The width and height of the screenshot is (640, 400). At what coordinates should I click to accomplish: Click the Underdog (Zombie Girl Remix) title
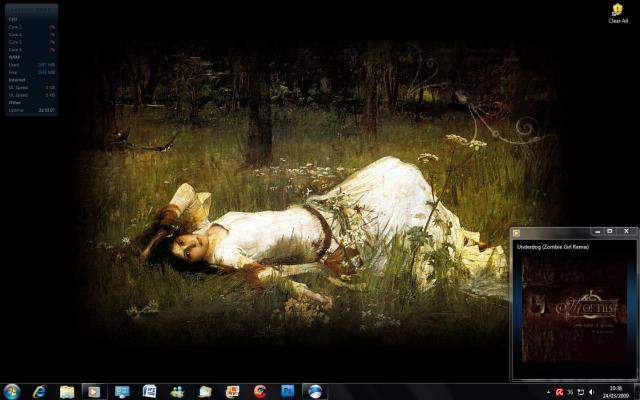(552, 246)
